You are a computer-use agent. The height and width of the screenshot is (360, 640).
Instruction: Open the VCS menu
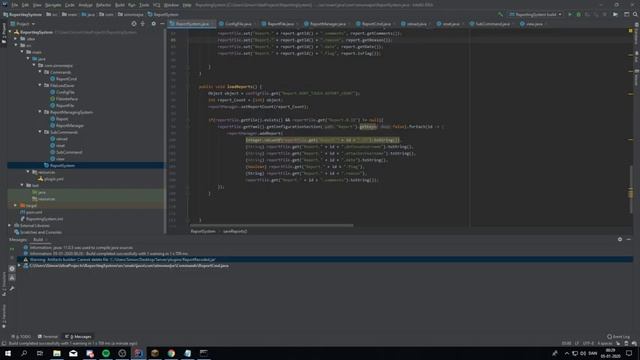pos(156,5)
